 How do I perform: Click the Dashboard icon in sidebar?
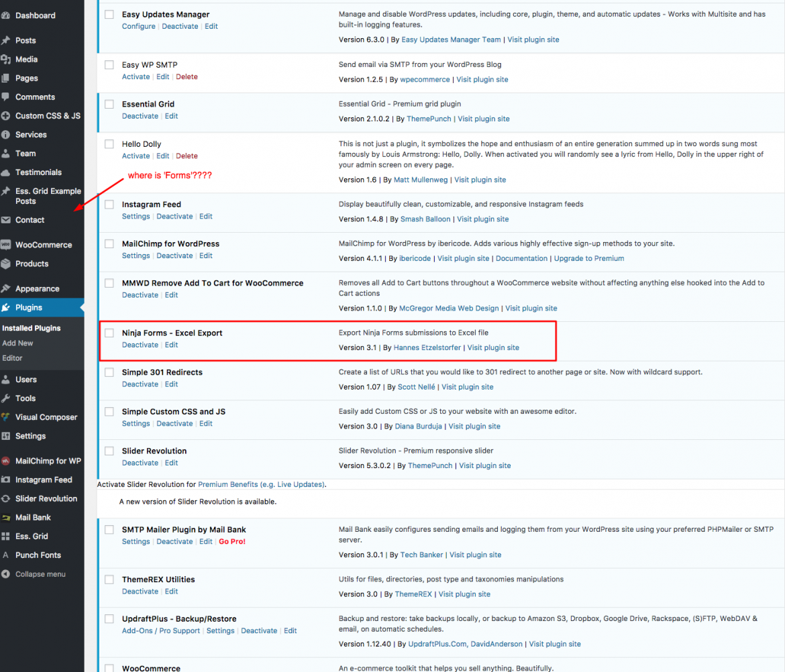(x=5, y=15)
